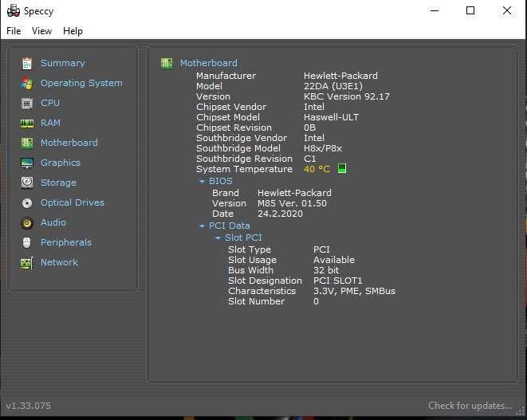527x420 pixels.
Task: Click the Haswell-ULT chipset model value
Action: [x=331, y=117]
